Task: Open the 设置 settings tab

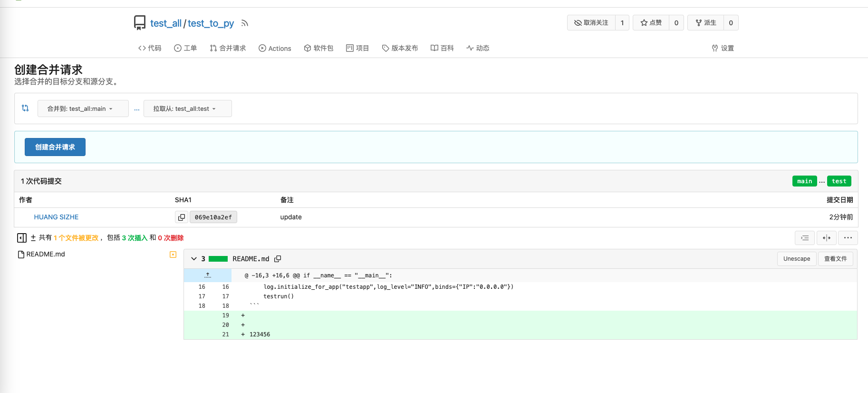Action: tap(723, 48)
